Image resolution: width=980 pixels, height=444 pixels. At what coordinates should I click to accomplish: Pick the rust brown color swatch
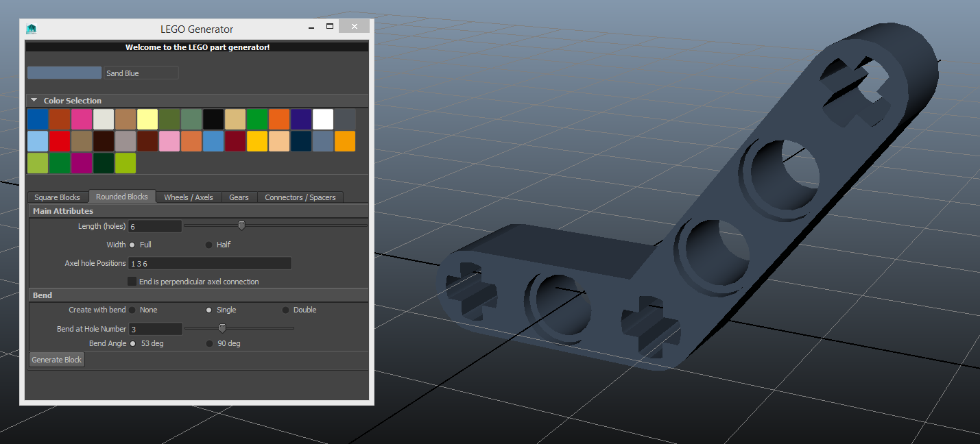[x=60, y=119]
